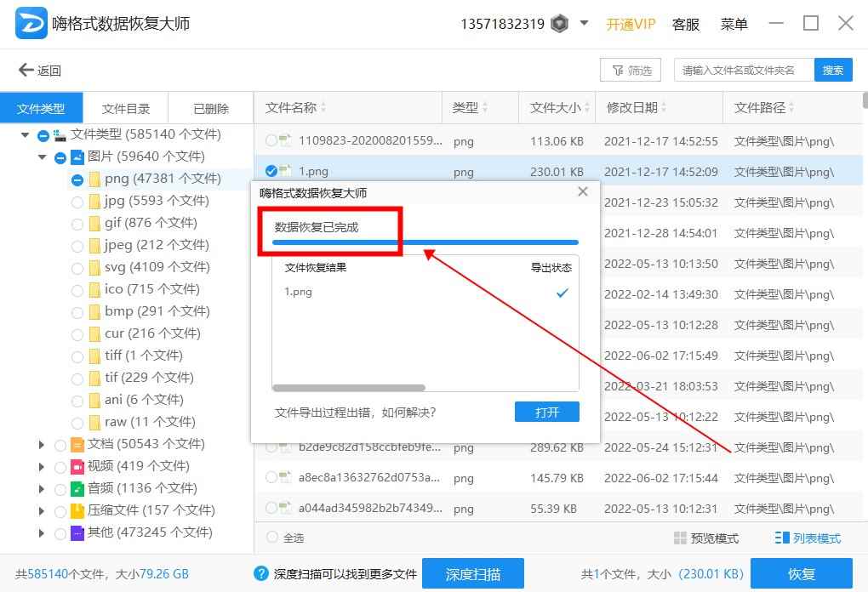Click the Open button in dialog

(546, 412)
